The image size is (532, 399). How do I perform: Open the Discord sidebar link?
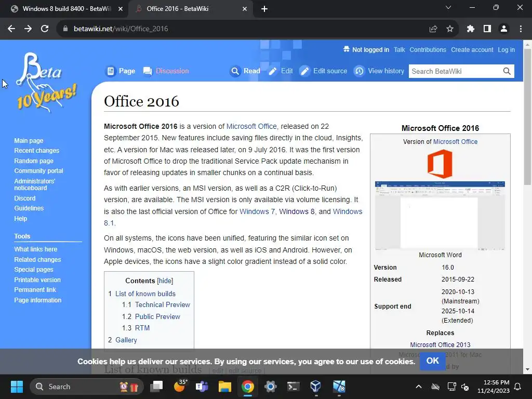[25, 198]
